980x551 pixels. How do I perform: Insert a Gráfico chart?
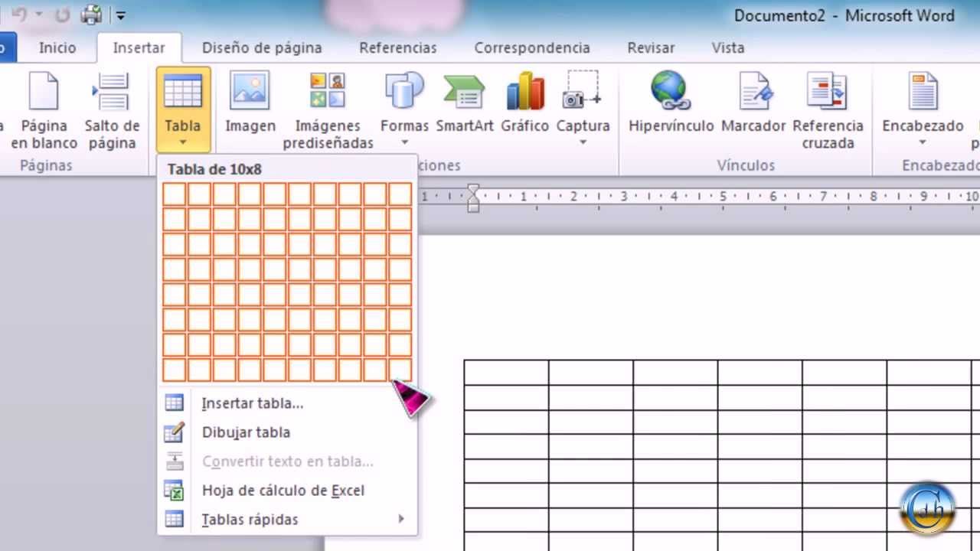pos(525,102)
